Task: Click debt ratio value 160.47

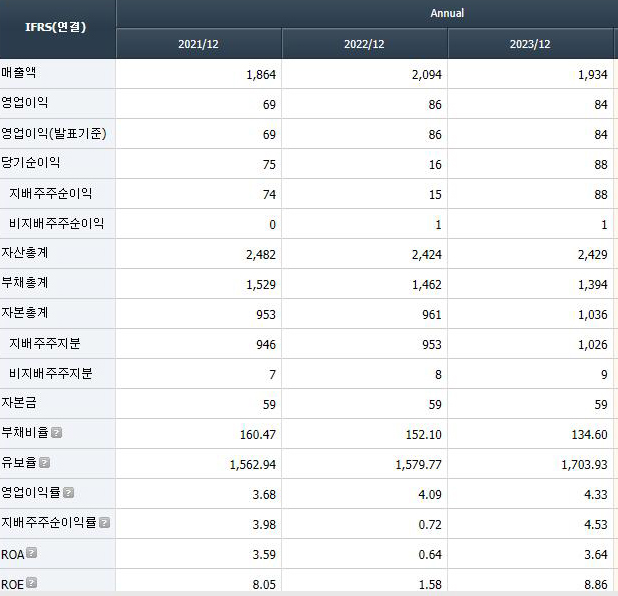Action: point(258,434)
